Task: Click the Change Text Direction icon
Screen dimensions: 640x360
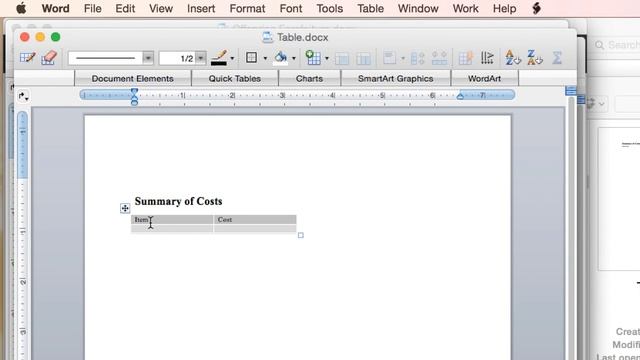Action: tap(487, 58)
